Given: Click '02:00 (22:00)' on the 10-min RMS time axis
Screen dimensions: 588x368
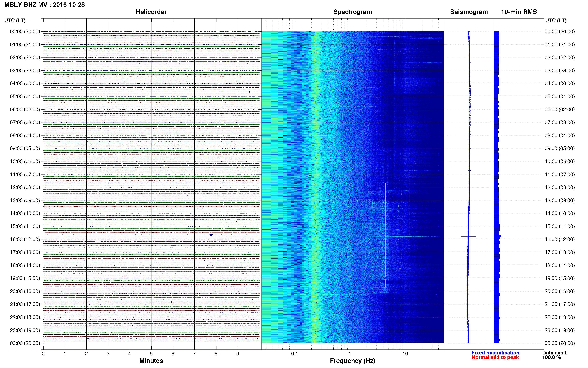Looking at the screenshot, I should click(560, 58).
